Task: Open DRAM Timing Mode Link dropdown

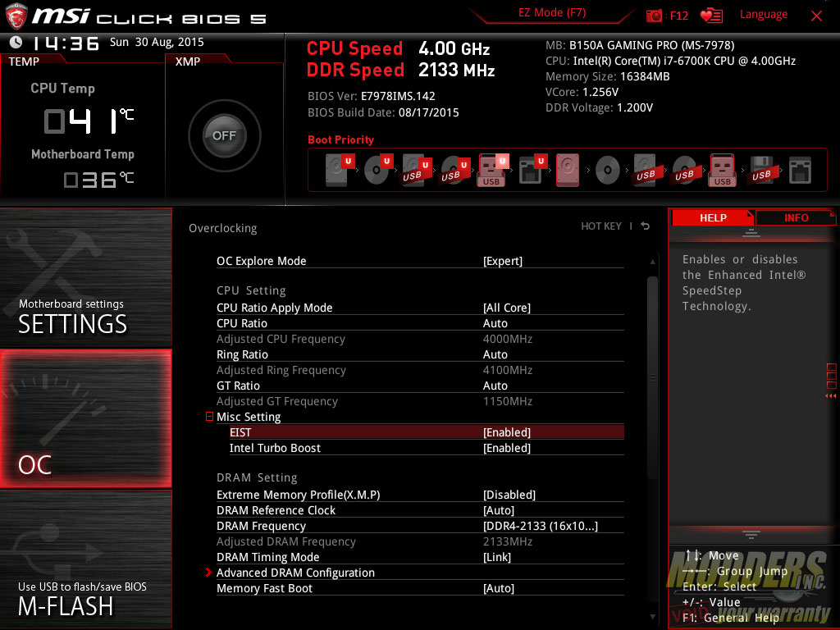Action: (497, 557)
